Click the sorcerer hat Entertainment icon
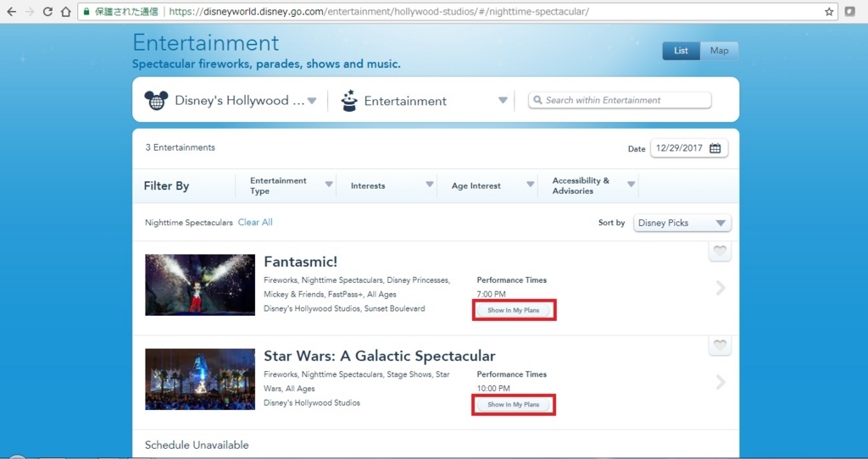Image resolution: width=868 pixels, height=459 pixels. [348, 100]
